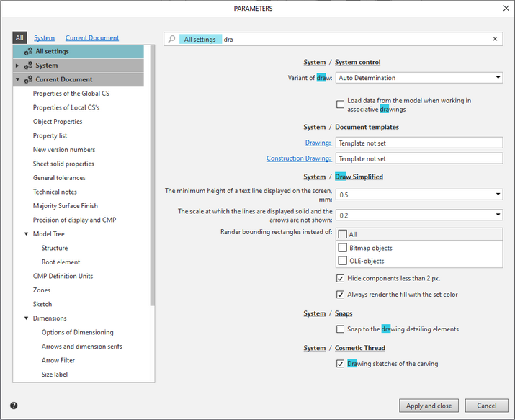
Task: Select Zones in the tree
Action: point(41,290)
